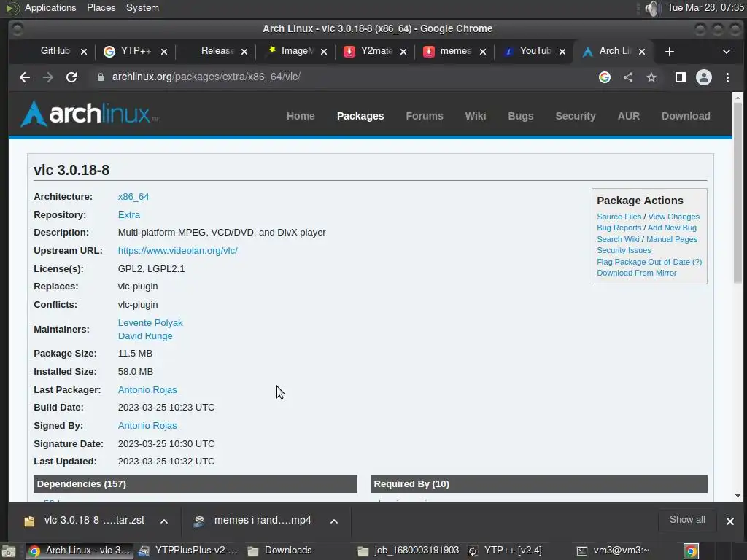Click Add New Bug link
Screen dimensions: 747x560
(672, 227)
